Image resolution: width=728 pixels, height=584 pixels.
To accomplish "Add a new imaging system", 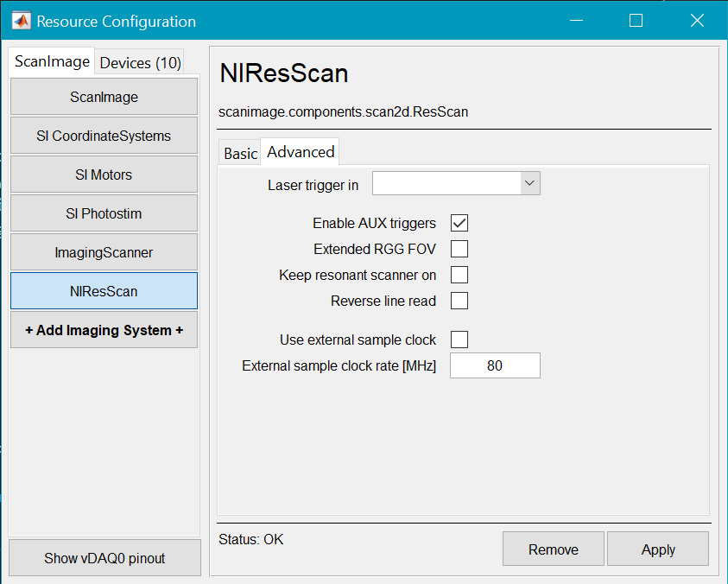I will point(104,330).
